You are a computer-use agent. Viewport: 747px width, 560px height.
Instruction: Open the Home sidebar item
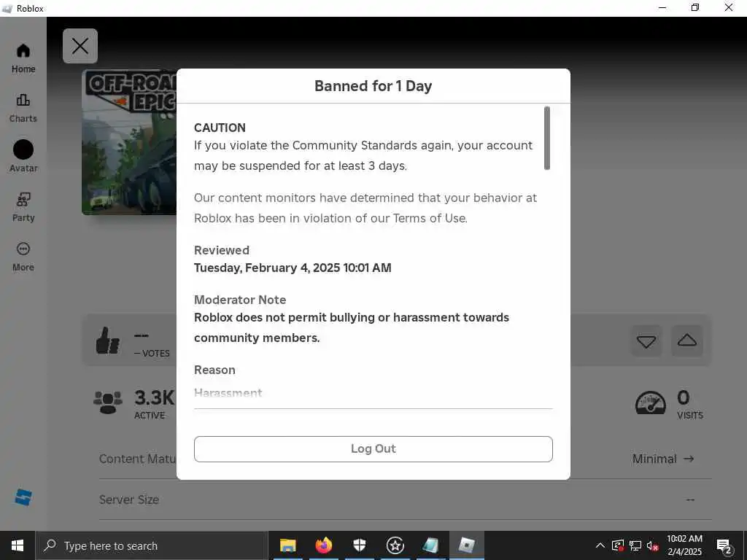23,58
